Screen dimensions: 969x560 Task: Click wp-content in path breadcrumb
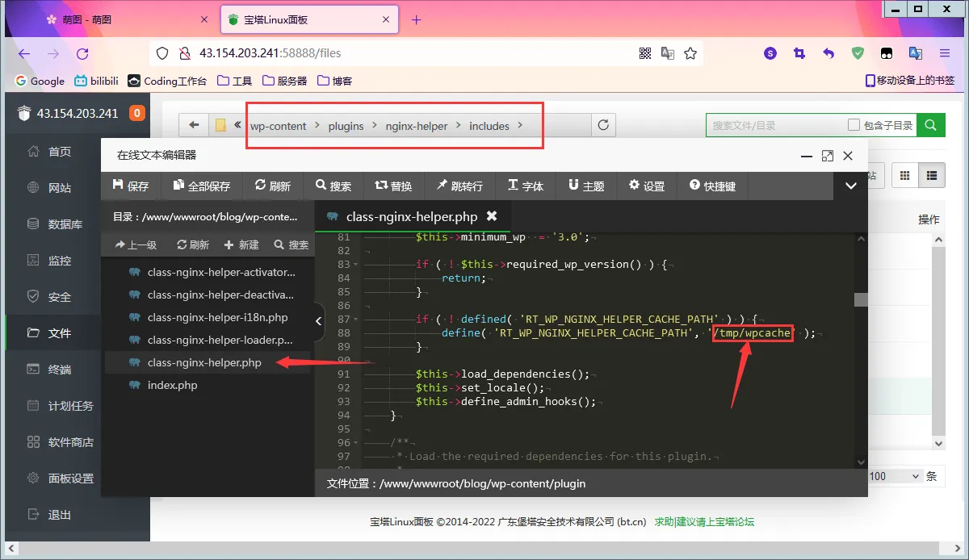[278, 126]
